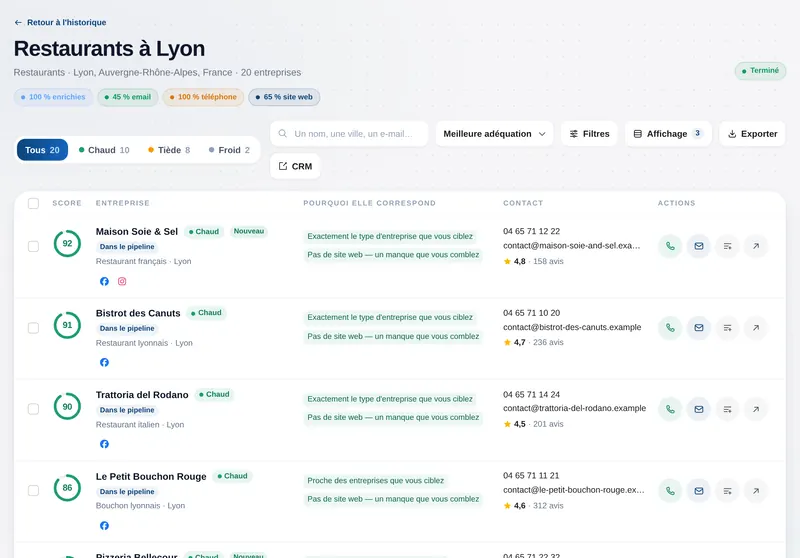Click Dans le pipeline tag on Bistrot des Canuts
Screen dimensions: 800x558
click(127, 328)
